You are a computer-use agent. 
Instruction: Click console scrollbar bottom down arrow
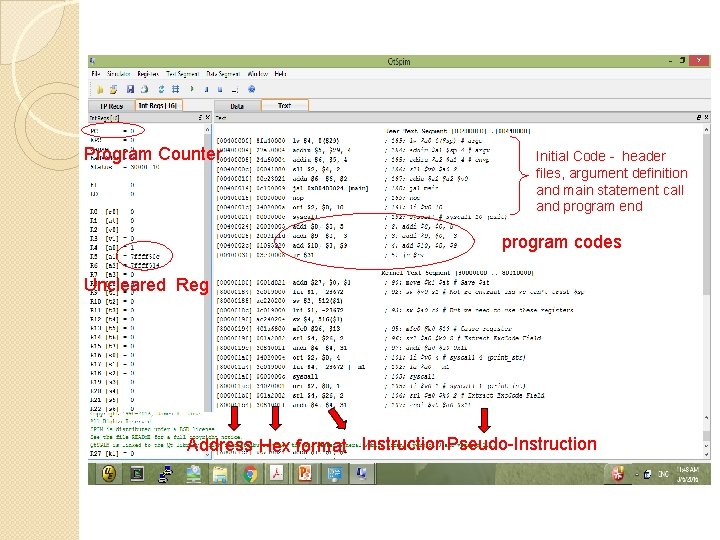coord(706,455)
